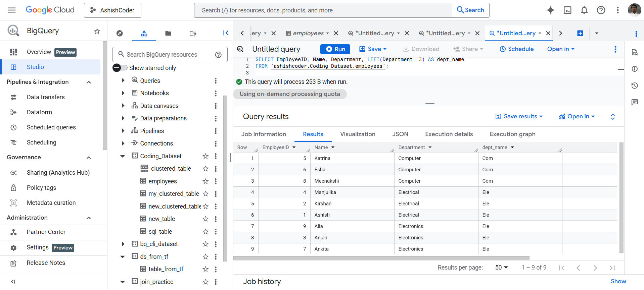The height and width of the screenshot is (290, 644).
Task: Activate Cloud Shell terminal icon
Action: 567,10
